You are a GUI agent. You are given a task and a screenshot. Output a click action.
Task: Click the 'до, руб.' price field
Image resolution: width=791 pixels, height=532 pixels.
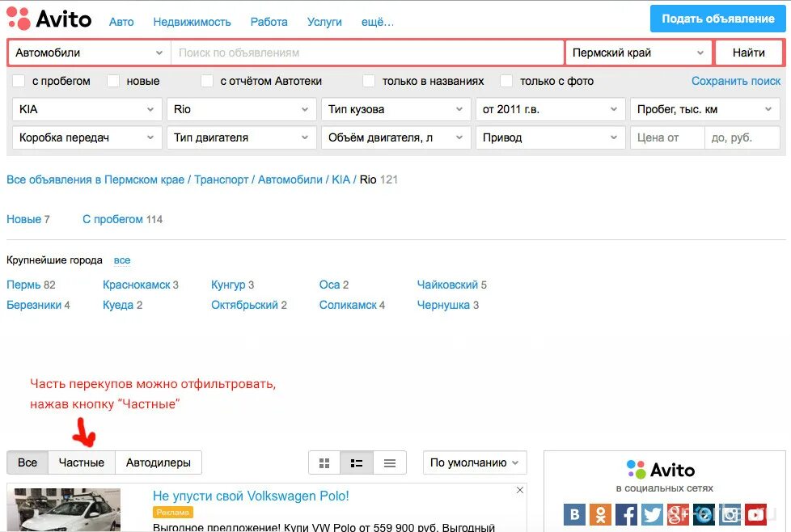point(742,137)
